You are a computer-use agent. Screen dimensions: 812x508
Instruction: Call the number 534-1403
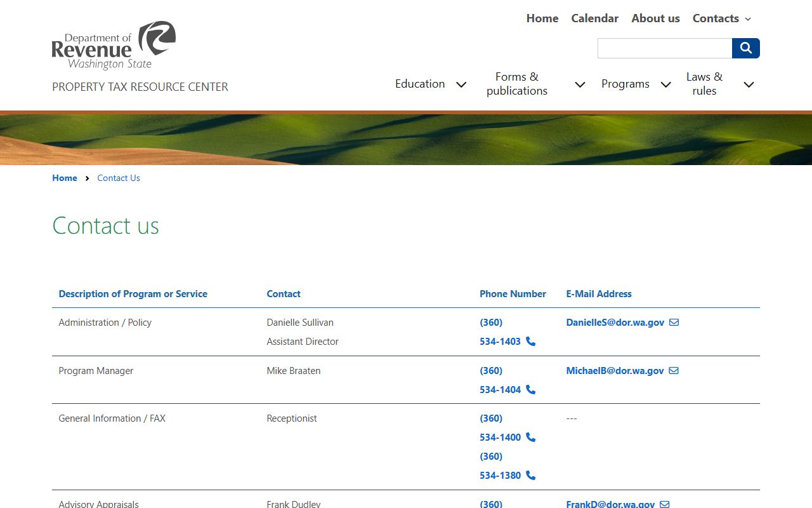point(500,342)
